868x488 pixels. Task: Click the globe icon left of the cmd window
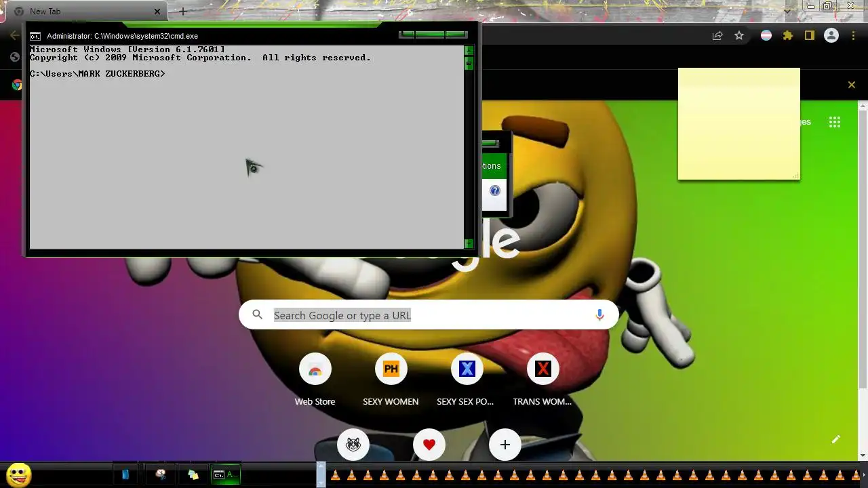click(x=15, y=57)
